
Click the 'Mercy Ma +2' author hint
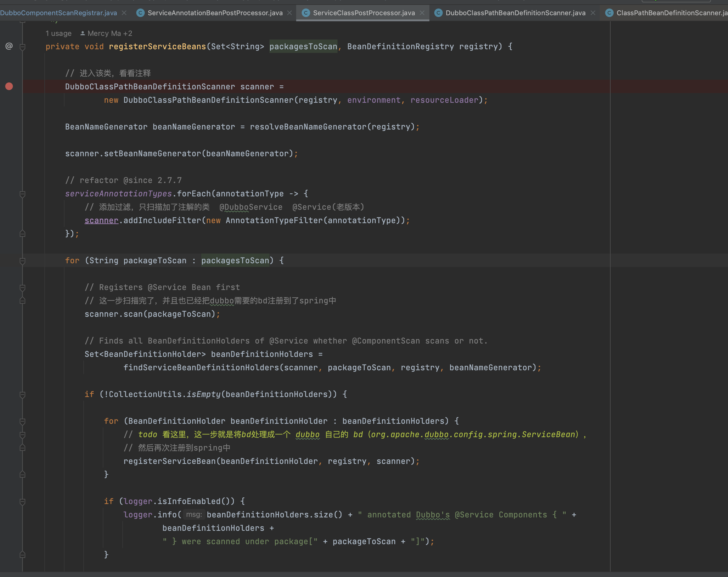(x=110, y=33)
